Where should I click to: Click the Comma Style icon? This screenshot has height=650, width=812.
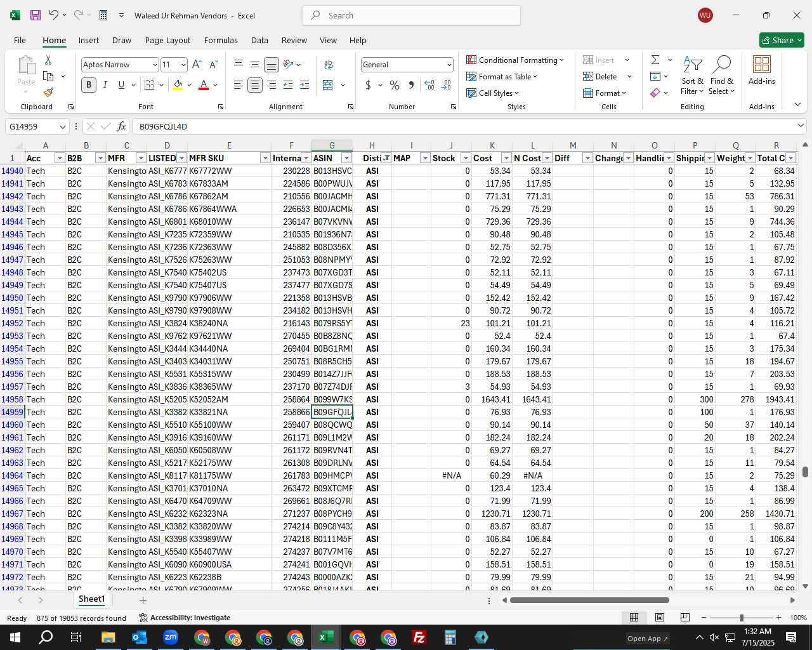click(x=411, y=85)
